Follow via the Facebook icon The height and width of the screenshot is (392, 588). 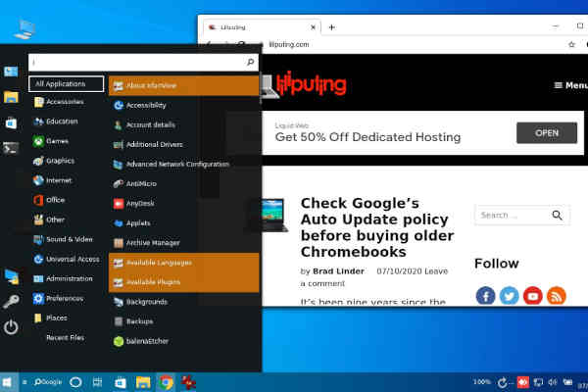485,296
